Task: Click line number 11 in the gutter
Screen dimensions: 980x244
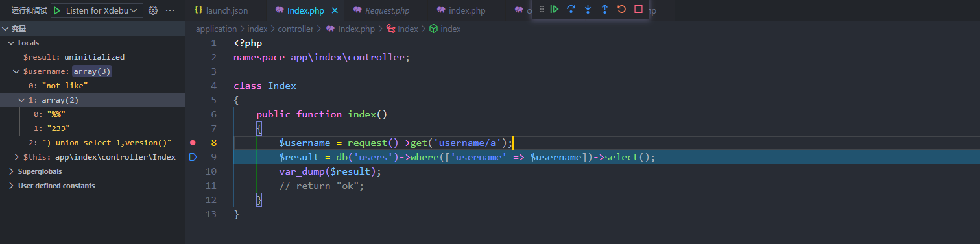Action: pyautogui.click(x=210, y=186)
